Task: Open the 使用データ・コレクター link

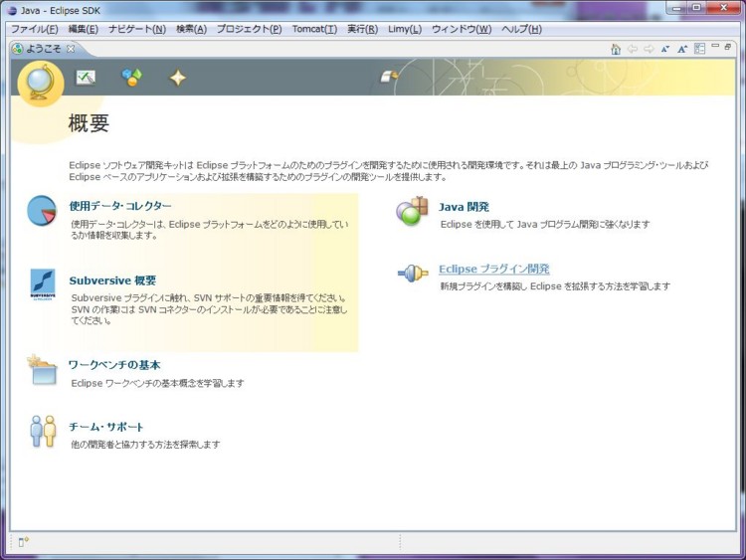Action: click(x=120, y=206)
